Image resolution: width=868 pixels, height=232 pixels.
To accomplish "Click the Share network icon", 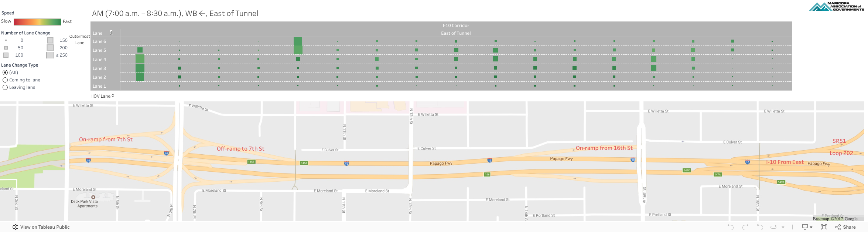I will click(838, 227).
